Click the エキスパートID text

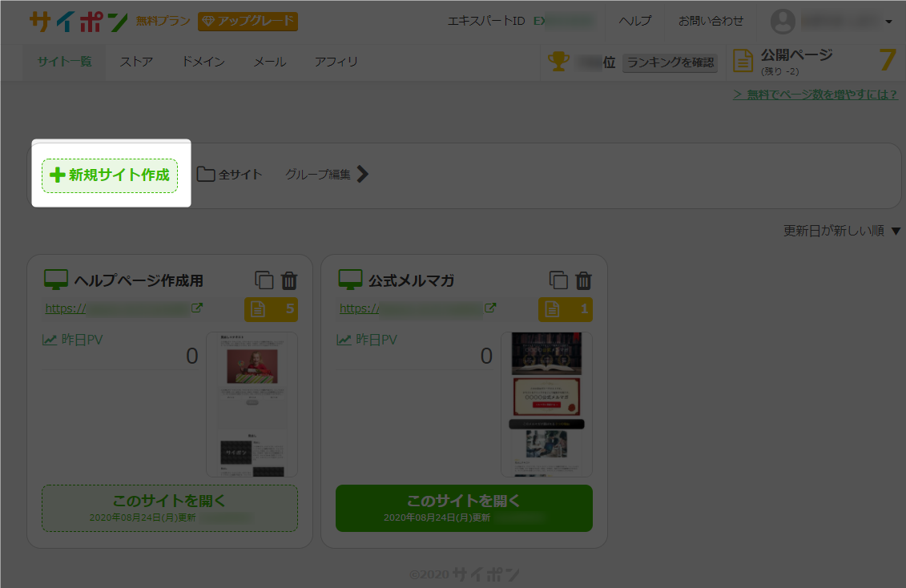[x=486, y=21]
